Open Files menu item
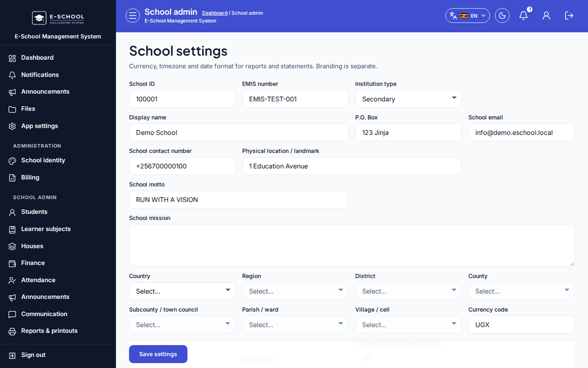Viewport: 588px width, 368px height. [58, 109]
